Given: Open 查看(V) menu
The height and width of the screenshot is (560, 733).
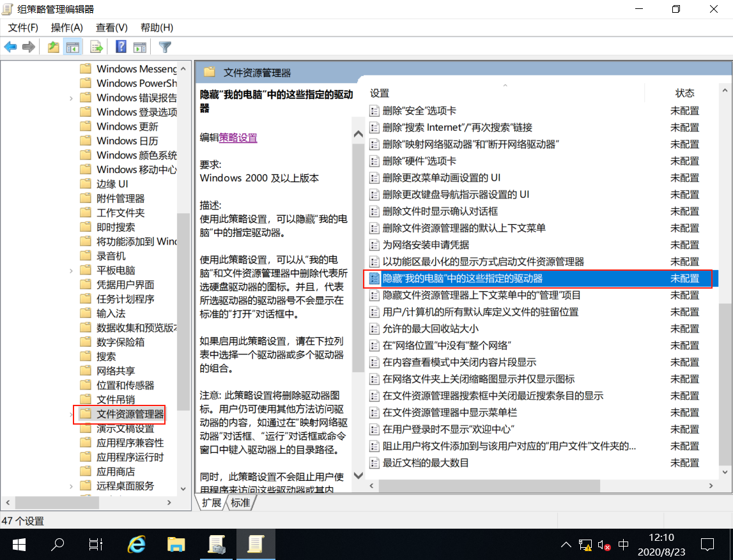Looking at the screenshot, I should tap(111, 27).
